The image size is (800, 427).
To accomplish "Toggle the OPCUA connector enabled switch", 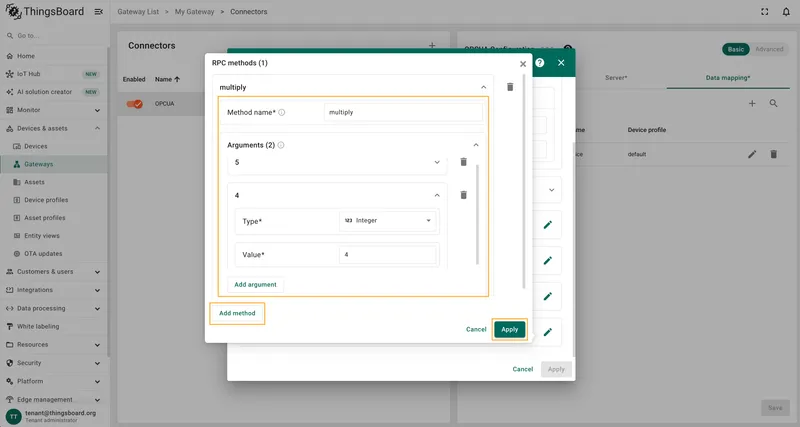I will pyautogui.click(x=135, y=104).
